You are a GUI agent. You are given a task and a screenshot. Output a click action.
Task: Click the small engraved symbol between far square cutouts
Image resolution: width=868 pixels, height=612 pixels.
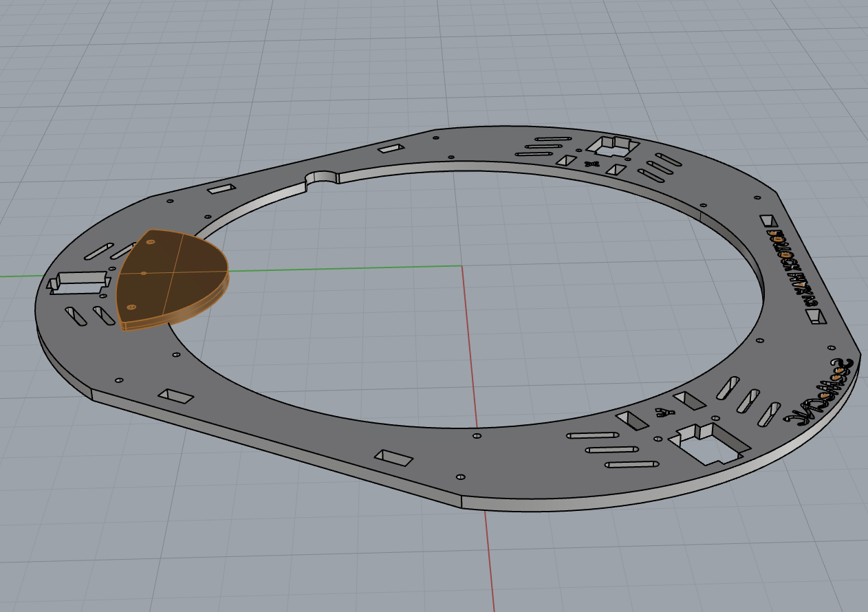click(x=590, y=164)
